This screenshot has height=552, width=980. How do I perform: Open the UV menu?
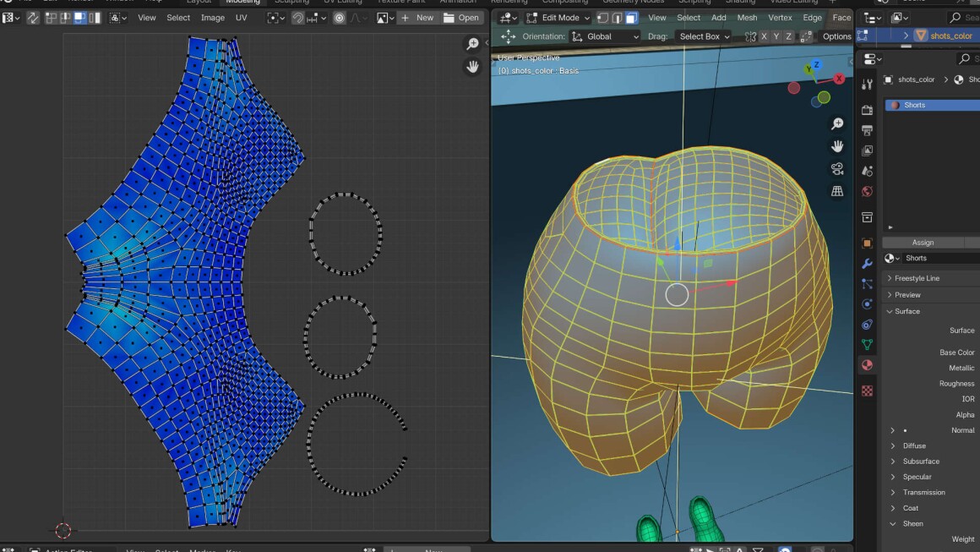242,18
